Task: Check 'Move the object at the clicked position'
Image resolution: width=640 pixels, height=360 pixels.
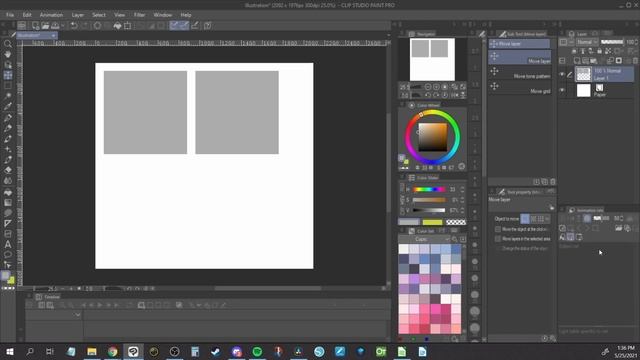Action: click(498, 229)
